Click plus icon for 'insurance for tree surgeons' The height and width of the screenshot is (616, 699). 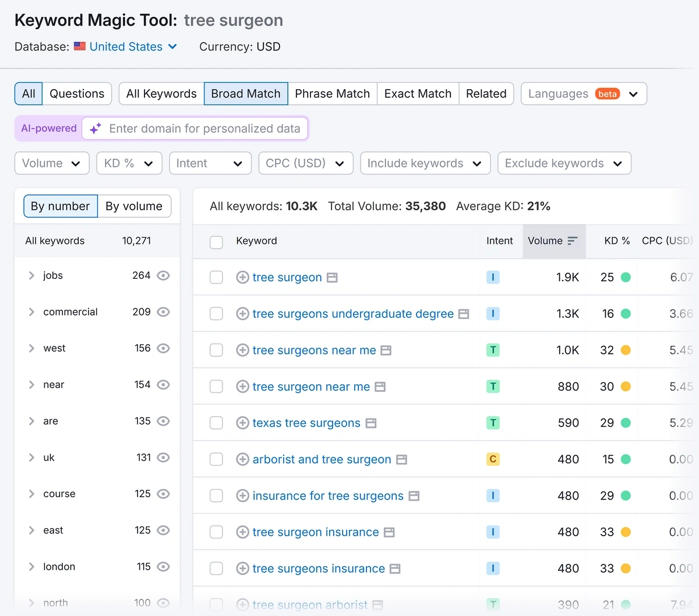click(x=243, y=496)
